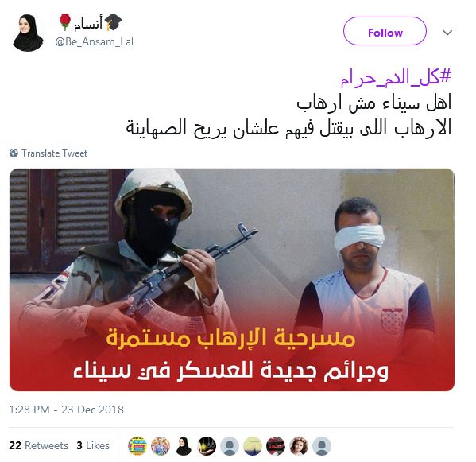476x462 pixels.
Task: Open the author's profile picture
Action: coord(29,33)
